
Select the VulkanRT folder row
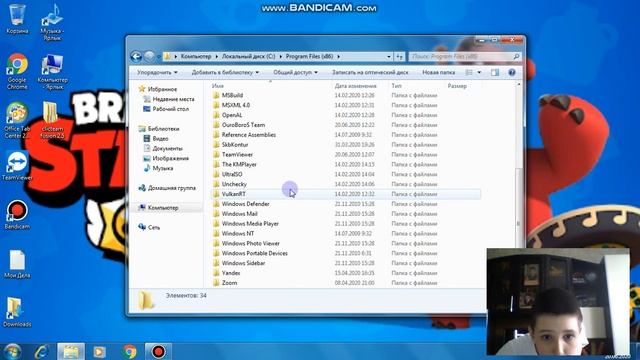point(346,194)
